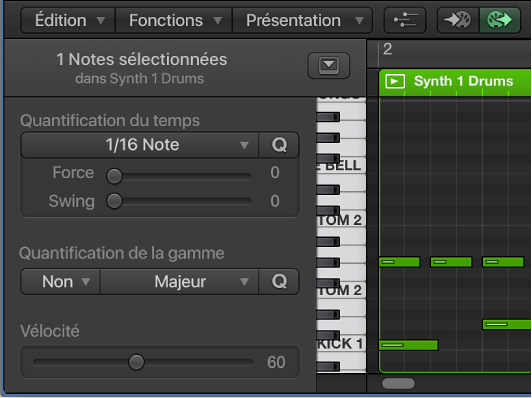
Task: Toggle MIDI In capture button
Action: point(458,20)
